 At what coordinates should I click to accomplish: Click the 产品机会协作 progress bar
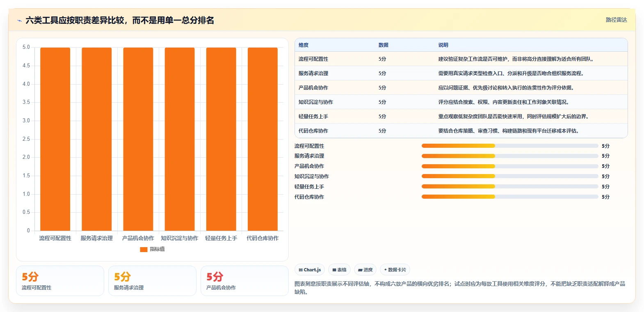510,166
